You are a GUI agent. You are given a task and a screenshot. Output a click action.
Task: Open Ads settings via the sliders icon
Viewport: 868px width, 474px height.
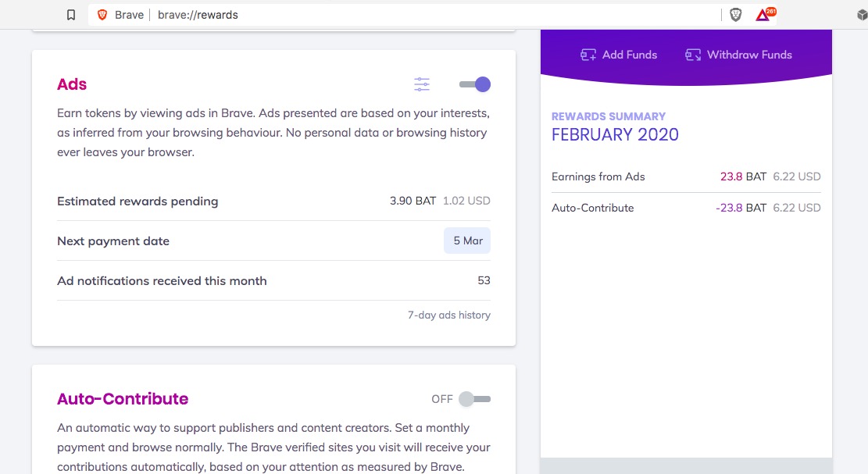(422, 84)
